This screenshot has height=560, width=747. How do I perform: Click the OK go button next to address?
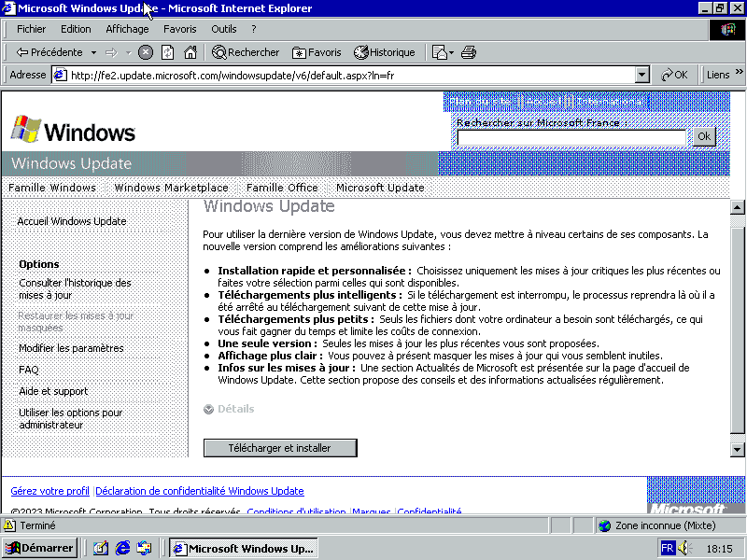click(674, 75)
